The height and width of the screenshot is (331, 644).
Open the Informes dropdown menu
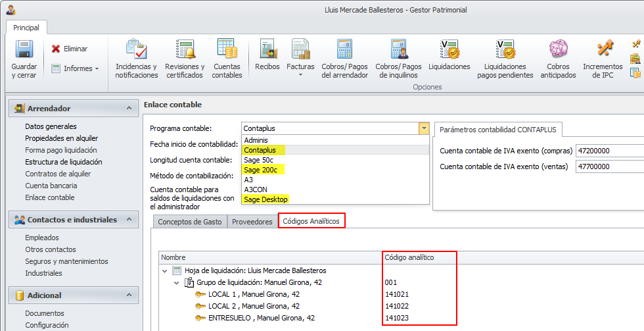coord(75,68)
